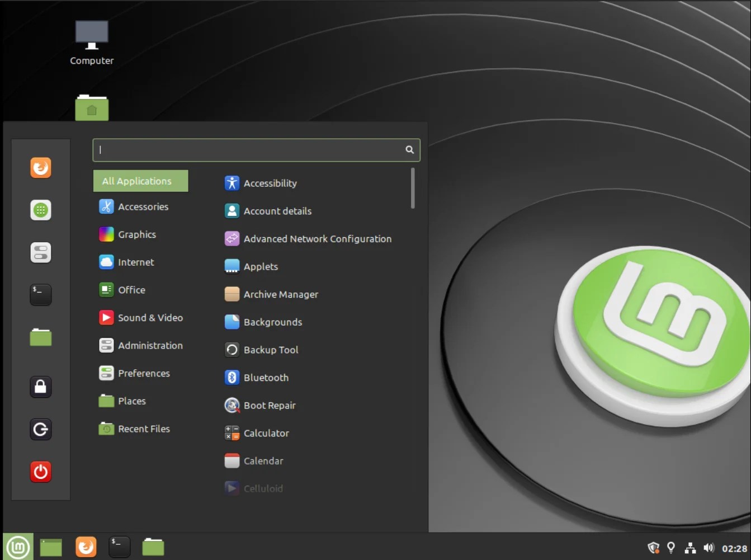
Task: Toggle the lightbulb applet in the tray
Action: coord(671,547)
